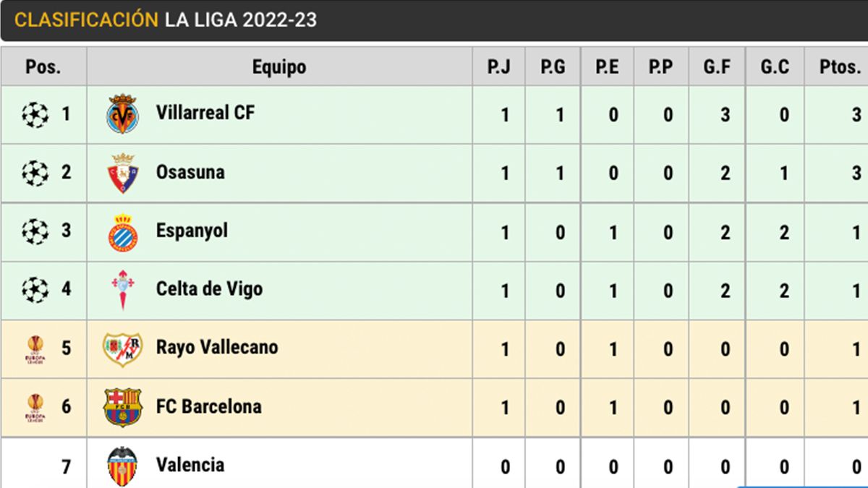This screenshot has width=868, height=488.
Task: Click Champions League icon beside position 1
Action: tap(35, 114)
